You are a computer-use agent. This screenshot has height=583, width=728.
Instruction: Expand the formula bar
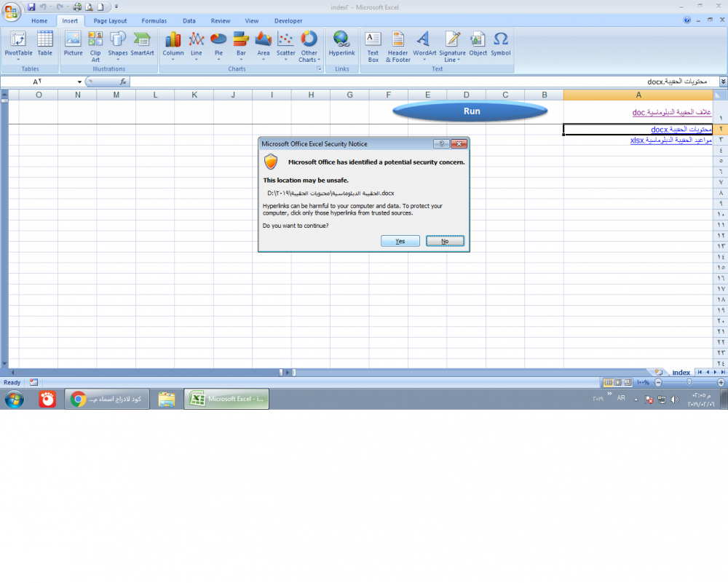724,82
